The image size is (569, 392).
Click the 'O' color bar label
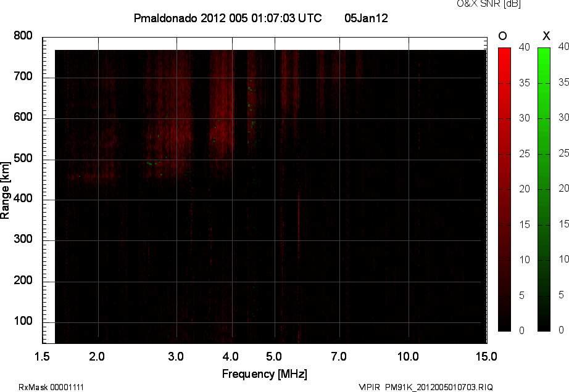coord(502,36)
